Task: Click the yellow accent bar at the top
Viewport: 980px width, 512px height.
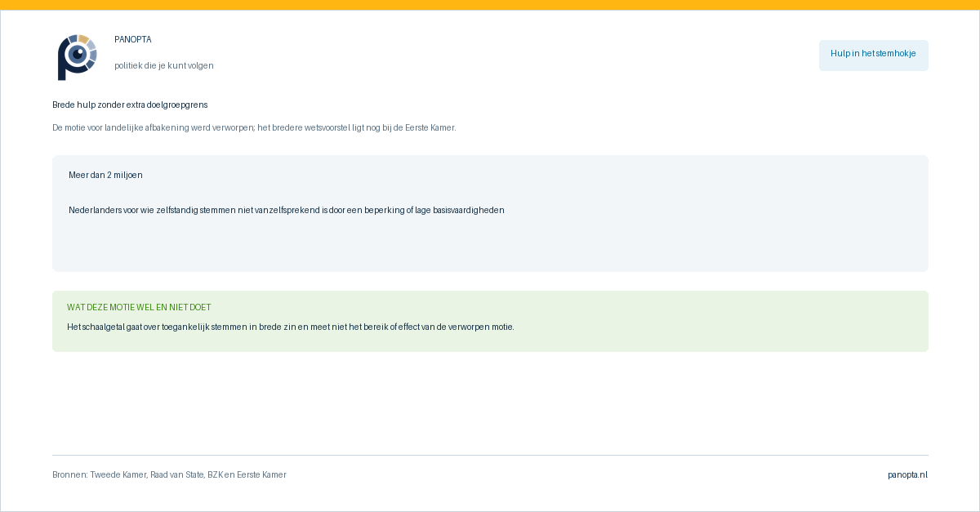Action: (x=490, y=5)
